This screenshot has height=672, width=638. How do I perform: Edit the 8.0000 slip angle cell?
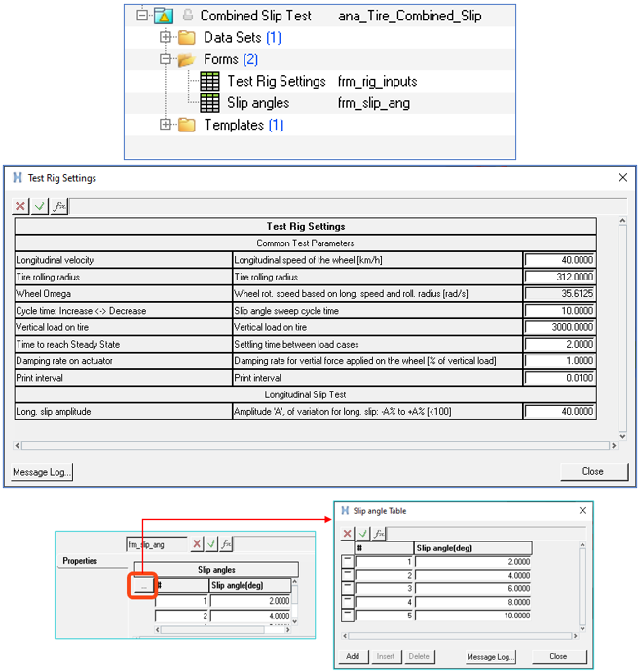pos(473,602)
